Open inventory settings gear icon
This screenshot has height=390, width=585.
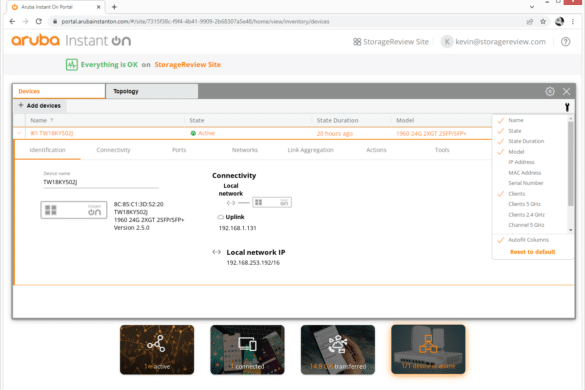(550, 91)
